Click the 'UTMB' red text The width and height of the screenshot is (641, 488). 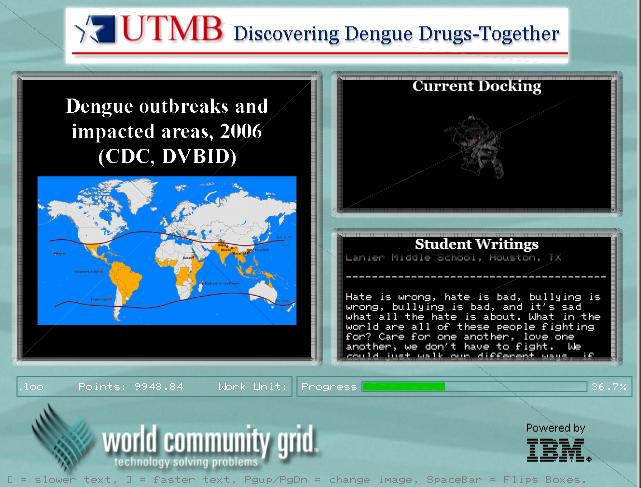[172, 29]
